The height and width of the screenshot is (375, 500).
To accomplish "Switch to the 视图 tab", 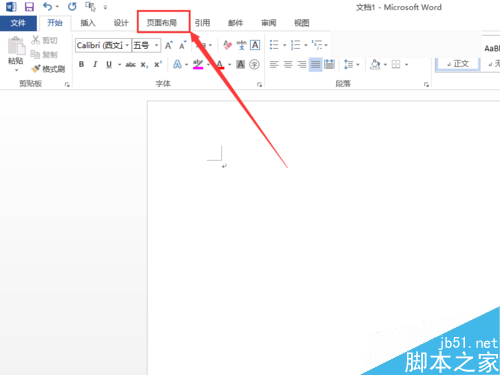I will pyautogui.click(x=302, y=23).
